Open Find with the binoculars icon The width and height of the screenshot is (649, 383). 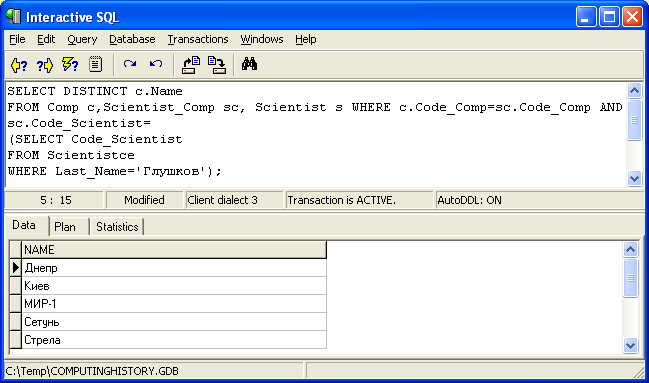point(250,64)
